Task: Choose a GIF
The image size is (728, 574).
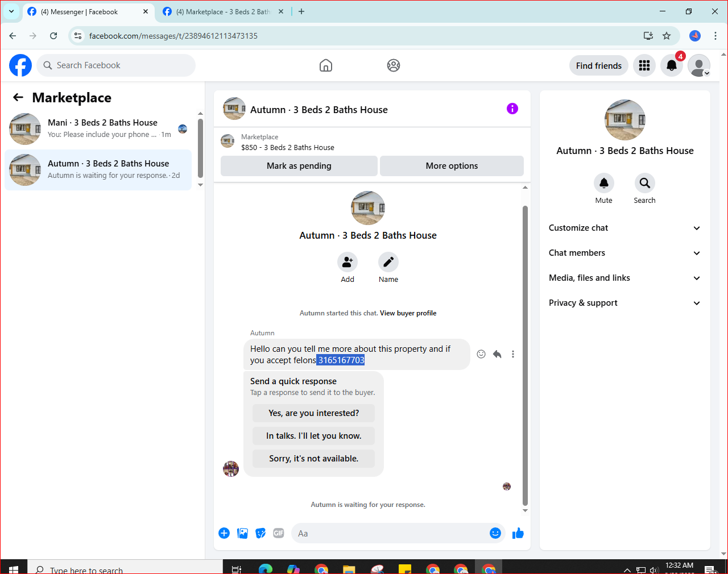Action: 279,533
